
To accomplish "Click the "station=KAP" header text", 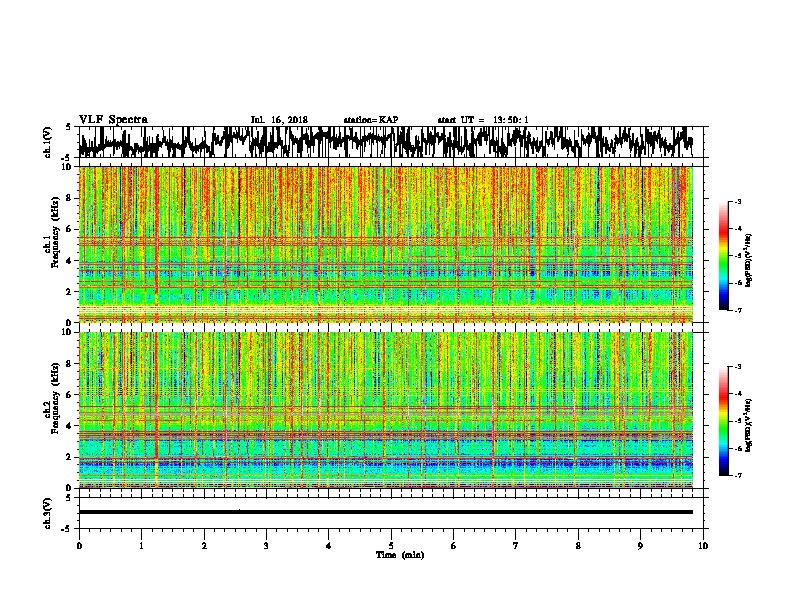I will pyautogui.click(x=371, y=120).
